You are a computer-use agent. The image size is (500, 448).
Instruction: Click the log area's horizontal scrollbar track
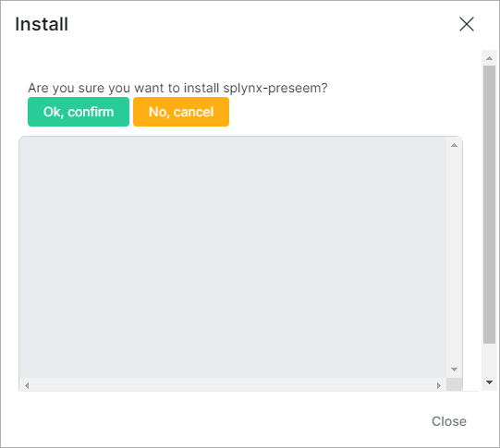(233, 385)
